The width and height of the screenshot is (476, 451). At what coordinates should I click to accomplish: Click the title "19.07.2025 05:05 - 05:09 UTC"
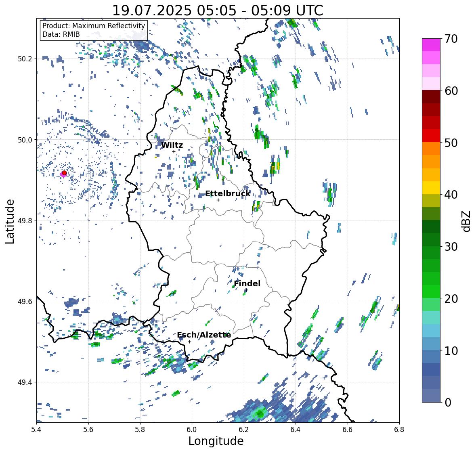[x=218, y=10]
